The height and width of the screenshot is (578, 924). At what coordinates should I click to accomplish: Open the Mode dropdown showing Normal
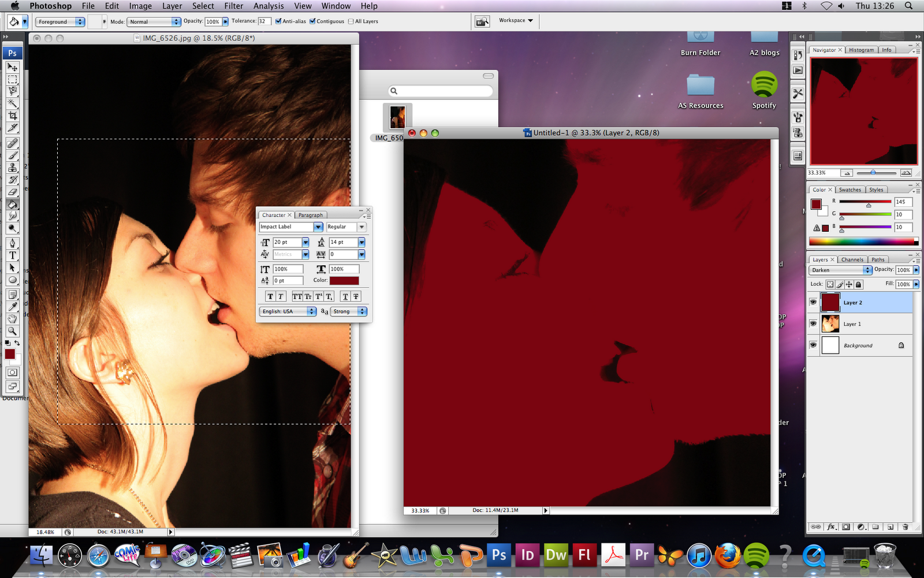pyautogui.click(x=154, y=21)
